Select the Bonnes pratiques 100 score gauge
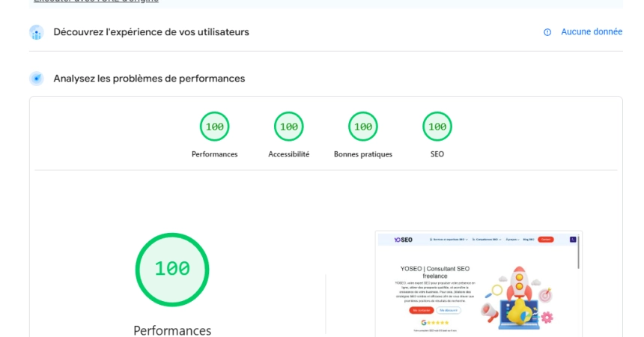Screen dimensions: 644x337 pyautogui.click(x=363, y=126)
